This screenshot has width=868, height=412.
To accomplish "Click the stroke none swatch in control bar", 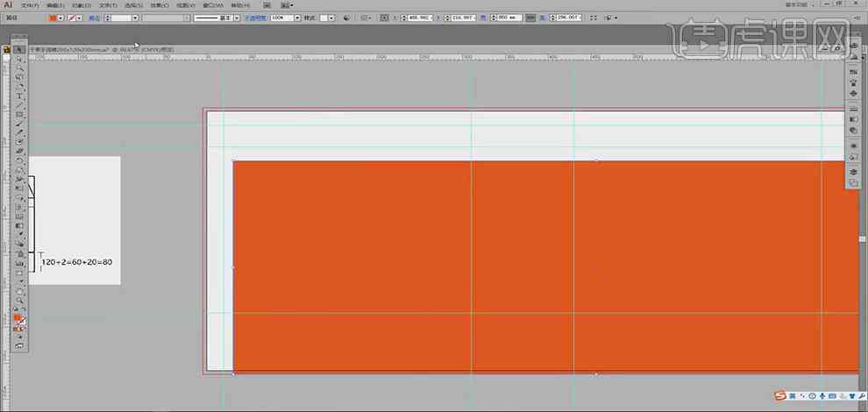I will [x=71, y=18].
